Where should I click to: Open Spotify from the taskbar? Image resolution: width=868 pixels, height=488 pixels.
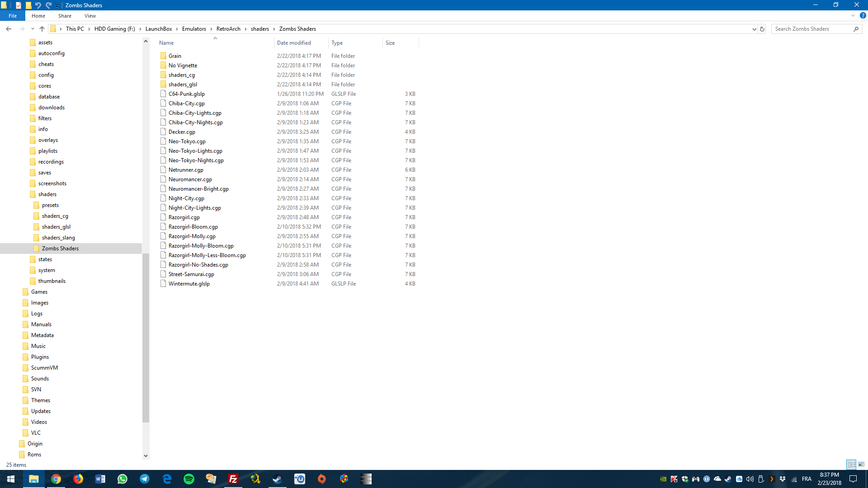point(189,479)
